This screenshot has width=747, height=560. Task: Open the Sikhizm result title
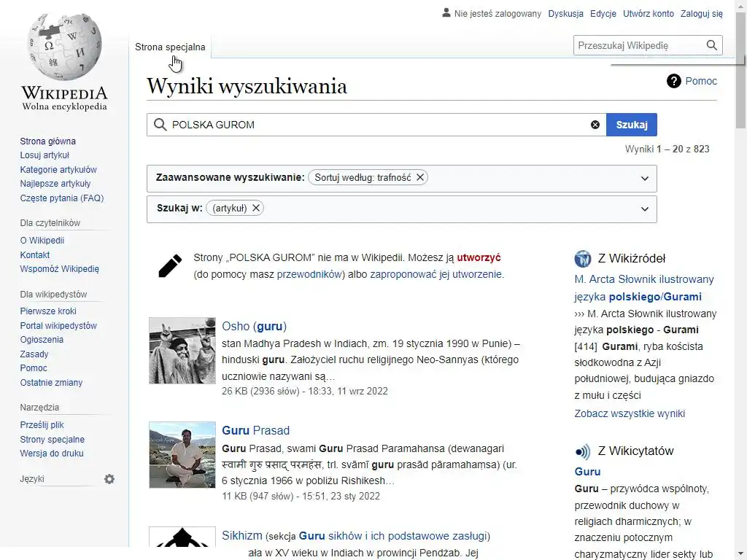[x=242, y=536]
